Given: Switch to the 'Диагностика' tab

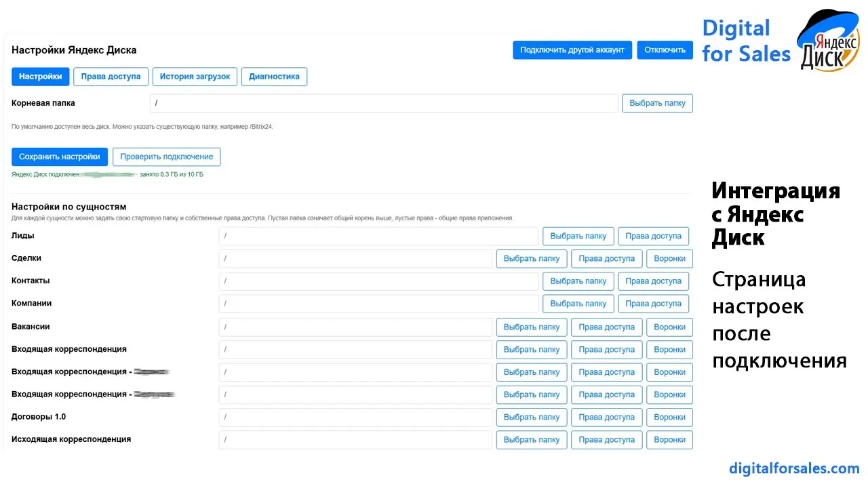Looking at the screenshot, I should (x=274, y=77).
